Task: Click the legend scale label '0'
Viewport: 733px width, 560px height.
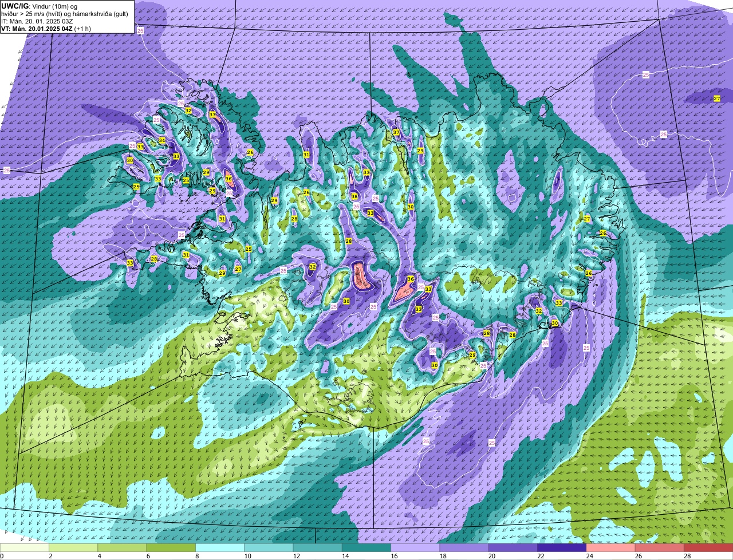Action: point(2,556)
